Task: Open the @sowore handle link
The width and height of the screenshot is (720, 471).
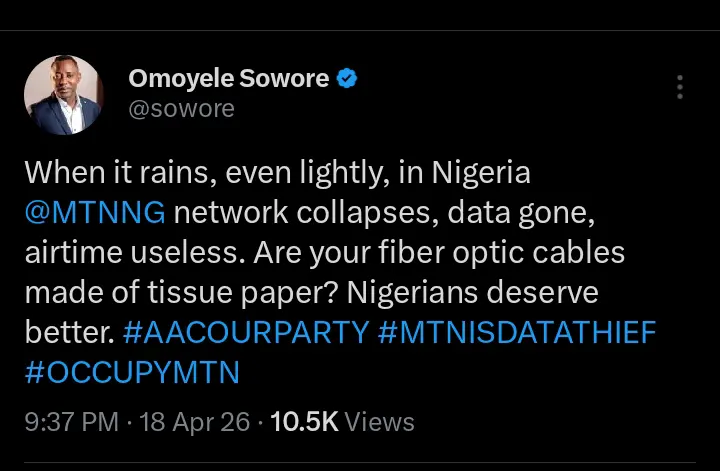Action: (x=181, y=108)
